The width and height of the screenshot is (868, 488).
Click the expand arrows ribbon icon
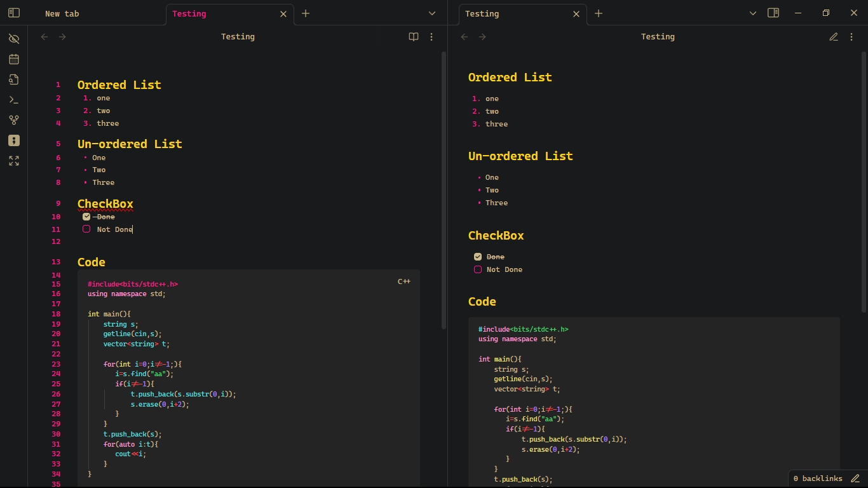click(14, 161)
